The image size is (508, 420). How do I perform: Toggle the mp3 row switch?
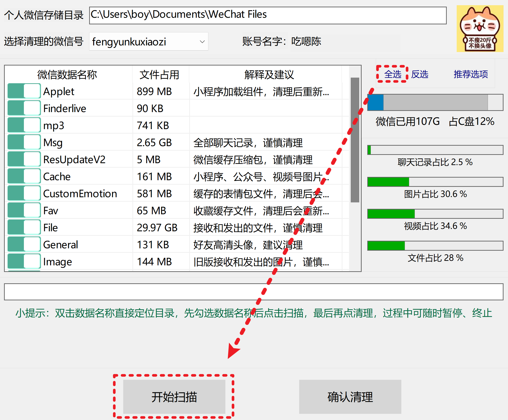(24, 125)
